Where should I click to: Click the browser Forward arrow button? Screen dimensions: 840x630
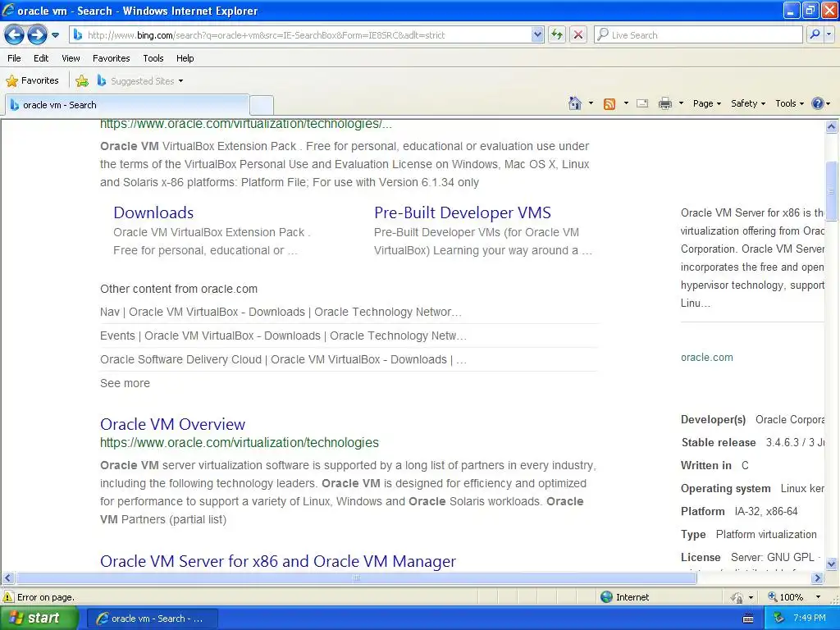[37, 35]
